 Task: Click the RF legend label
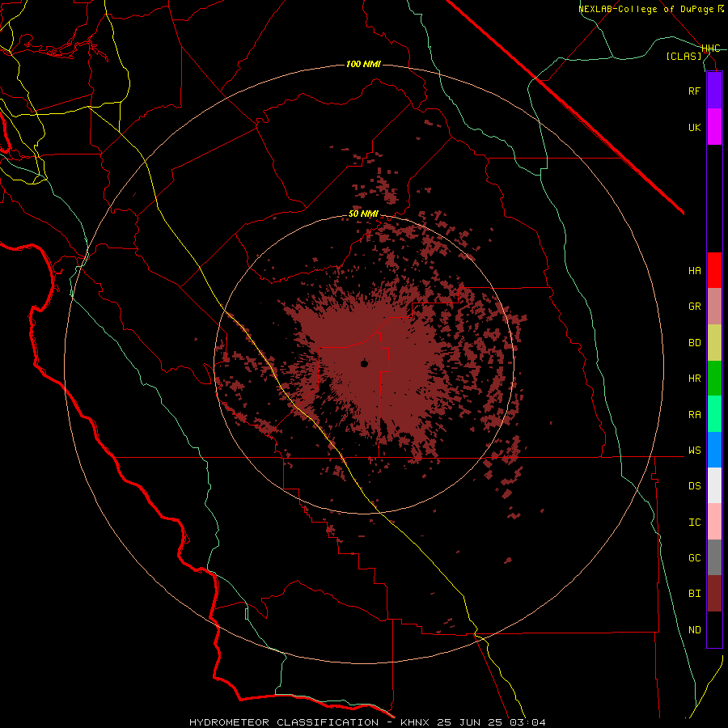[x=694, y=91]
